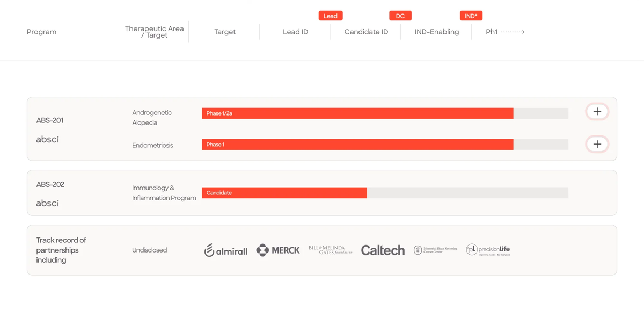
Task: Click the ABS-202 program name
Action: tap(50, 184)
